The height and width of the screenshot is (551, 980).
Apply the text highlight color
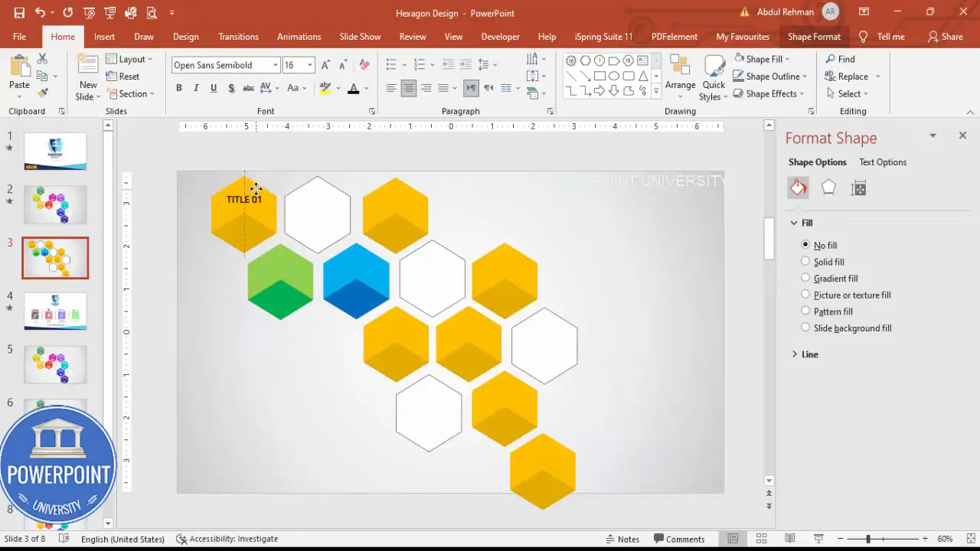325,88
